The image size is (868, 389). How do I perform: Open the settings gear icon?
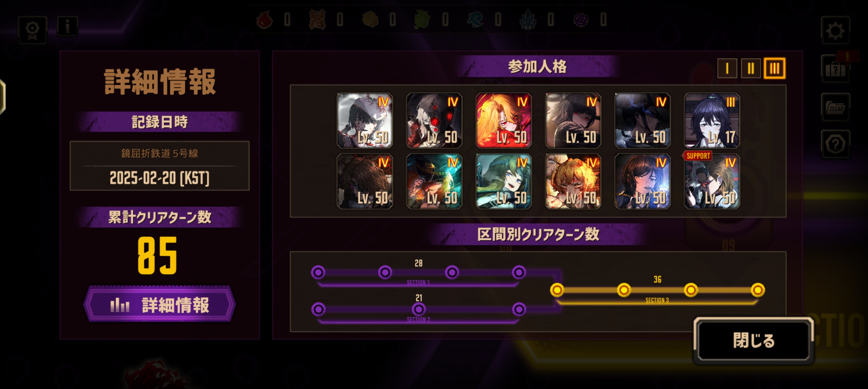click(836, 31)
